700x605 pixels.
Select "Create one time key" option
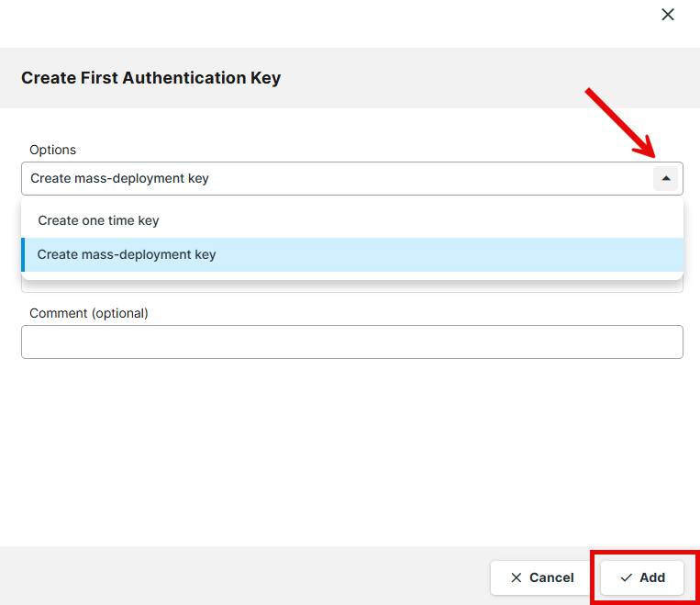[x=98, y=220]
